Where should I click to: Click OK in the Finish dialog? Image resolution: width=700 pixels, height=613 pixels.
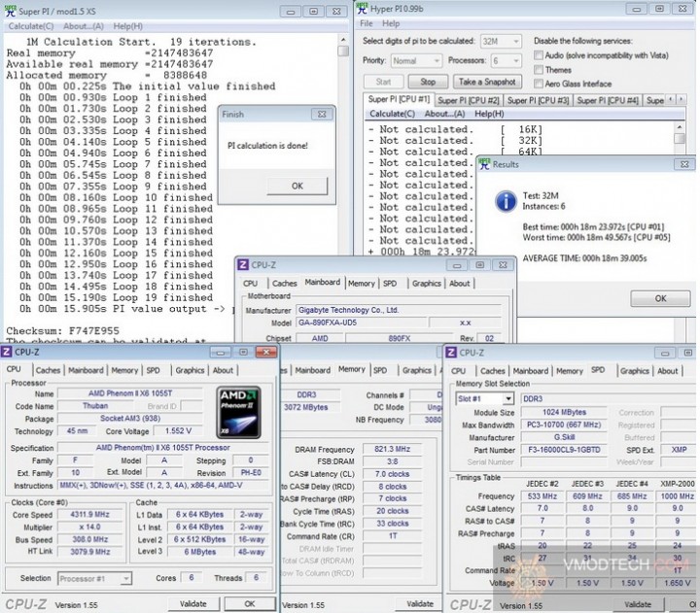pos(297,187)
